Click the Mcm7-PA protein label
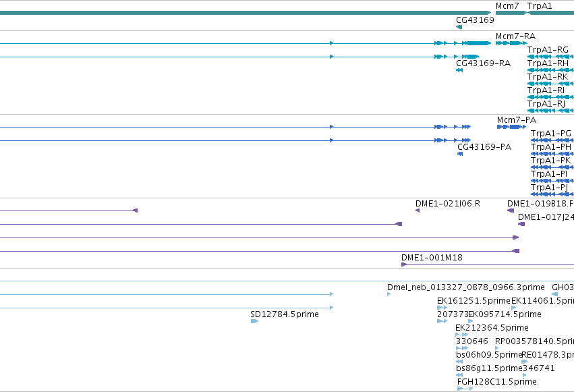Viewport: 574px width, 392px height. [516, 120]
